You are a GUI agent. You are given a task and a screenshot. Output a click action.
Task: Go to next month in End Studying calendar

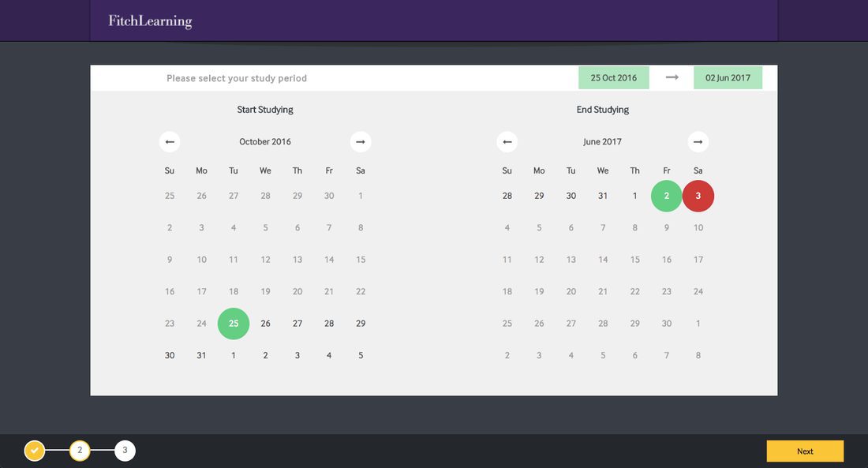tap(698, 142)
